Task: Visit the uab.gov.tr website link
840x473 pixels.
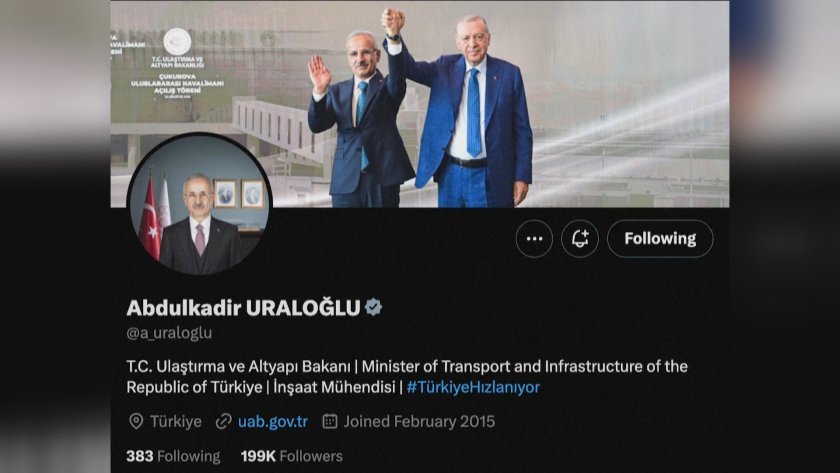Action: click(273, 422)
